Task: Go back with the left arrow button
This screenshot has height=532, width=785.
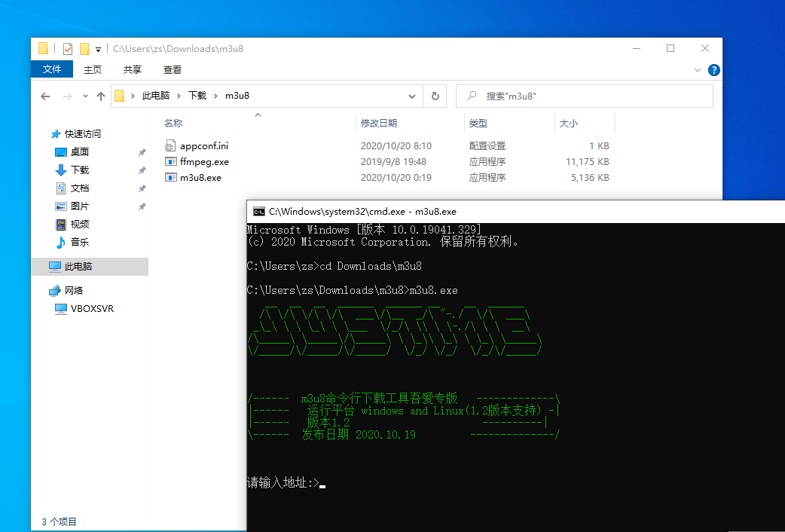Action: pos(45,96)
